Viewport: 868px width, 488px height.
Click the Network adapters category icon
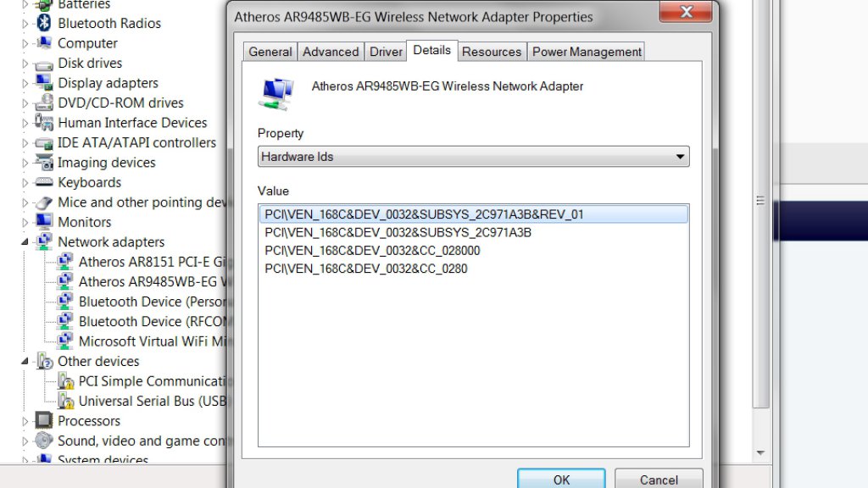44,241
